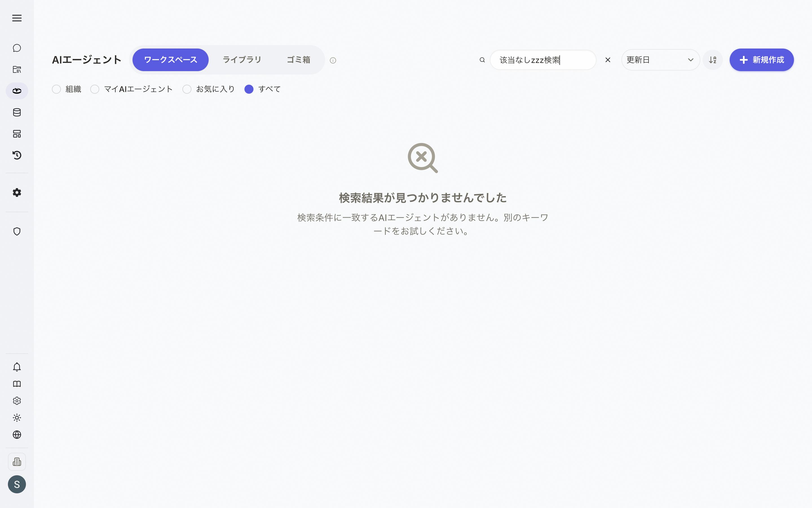Screen dimensions: 812x508
Task: Open the S user avatar
Action: point(17,484)
